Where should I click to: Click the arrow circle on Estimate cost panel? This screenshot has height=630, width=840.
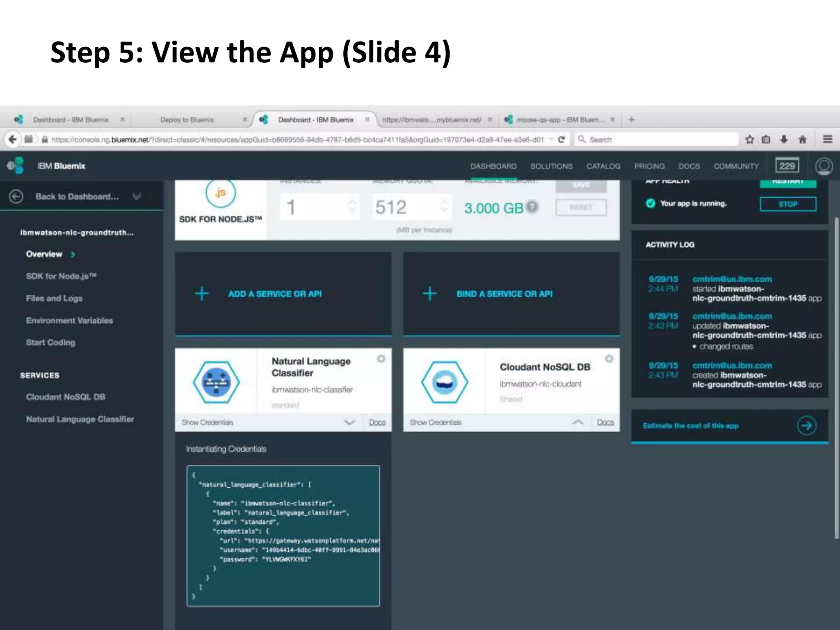point(806,425)
